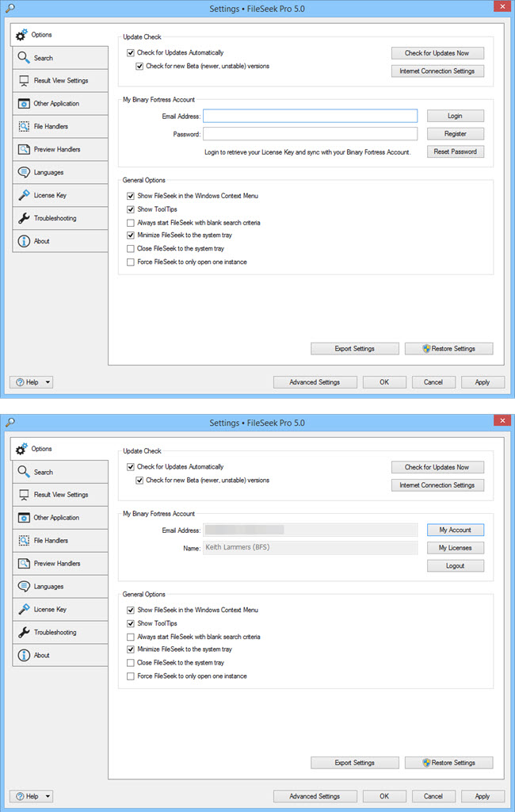Select Options tab in lower window
515x812 pixels.
[x=59, y=449]
